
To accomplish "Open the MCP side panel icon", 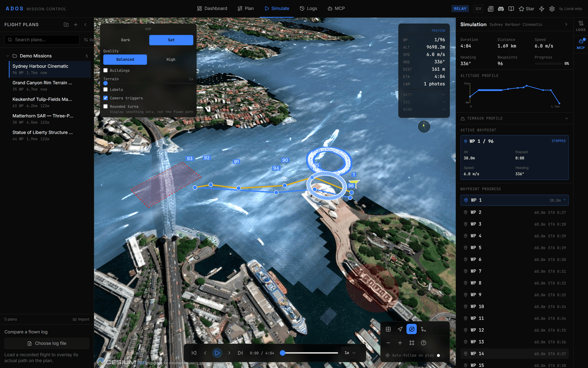I will pos(581,44).
